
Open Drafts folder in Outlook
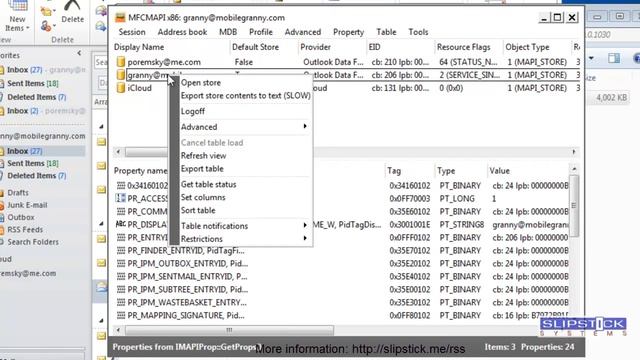coord(18,193)
